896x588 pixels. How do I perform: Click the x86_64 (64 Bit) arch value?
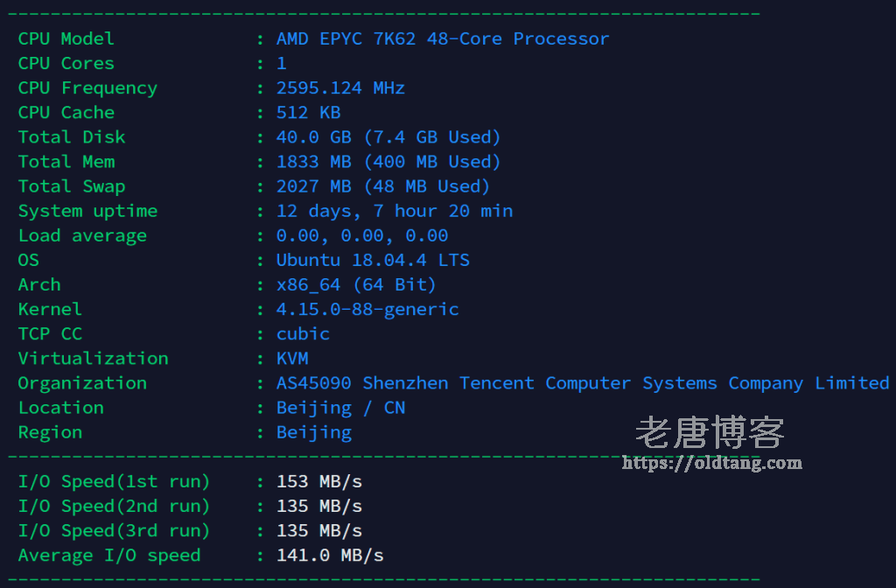pos(356,284)
